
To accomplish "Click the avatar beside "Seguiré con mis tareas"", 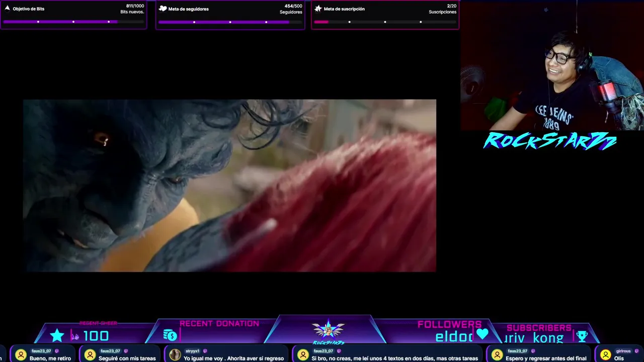I will 90,355.
